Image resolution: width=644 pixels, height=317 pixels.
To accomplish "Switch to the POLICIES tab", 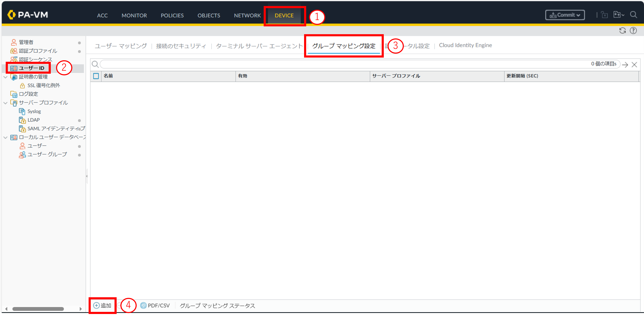I will [172, 16].
